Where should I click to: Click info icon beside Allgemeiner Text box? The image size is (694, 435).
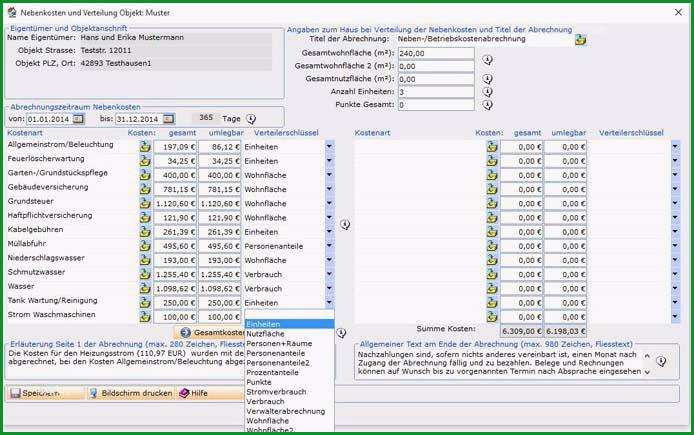point(661,362)
